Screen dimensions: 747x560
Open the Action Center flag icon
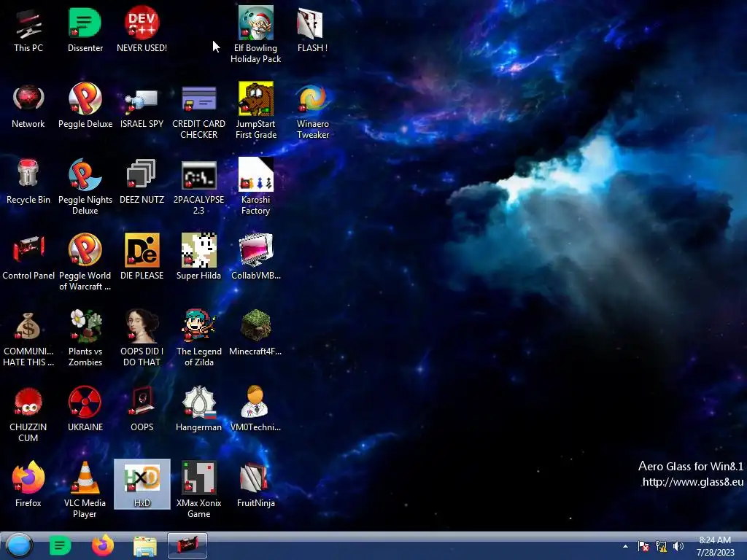tap(643, 546)
